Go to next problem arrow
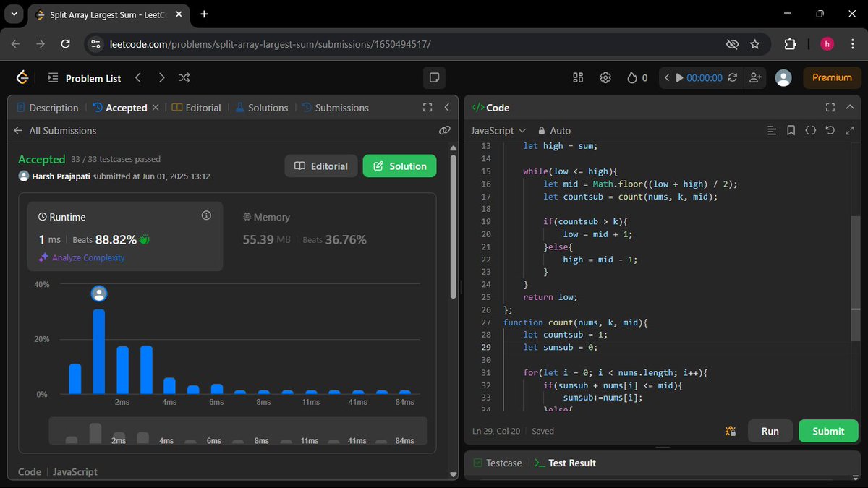 click(161, 77)
